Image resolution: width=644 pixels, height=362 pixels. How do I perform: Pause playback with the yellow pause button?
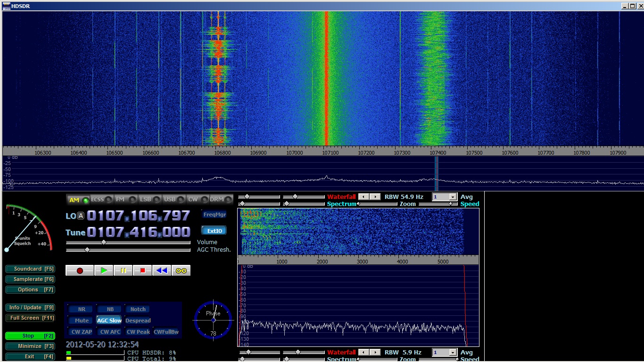[x=123, y=271]
